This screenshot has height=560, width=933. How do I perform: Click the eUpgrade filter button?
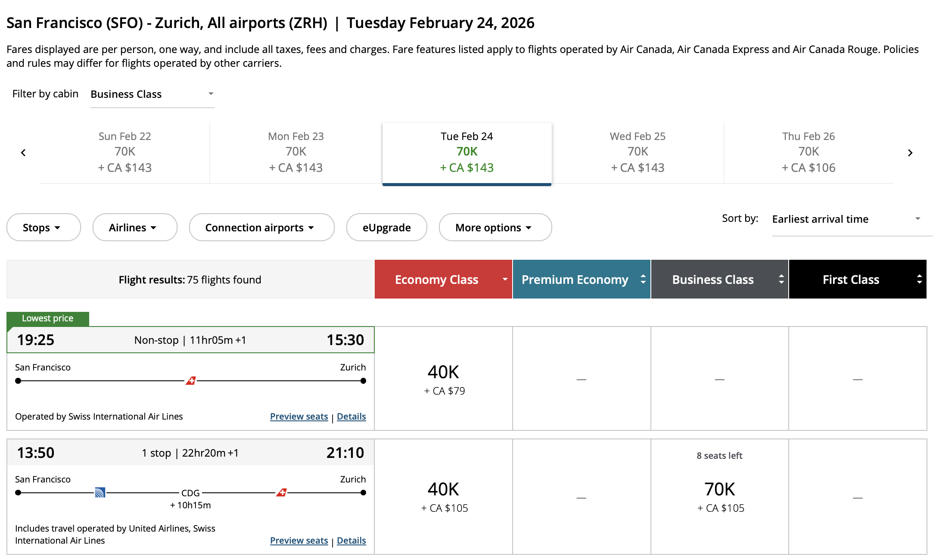(x=386, y=227)
